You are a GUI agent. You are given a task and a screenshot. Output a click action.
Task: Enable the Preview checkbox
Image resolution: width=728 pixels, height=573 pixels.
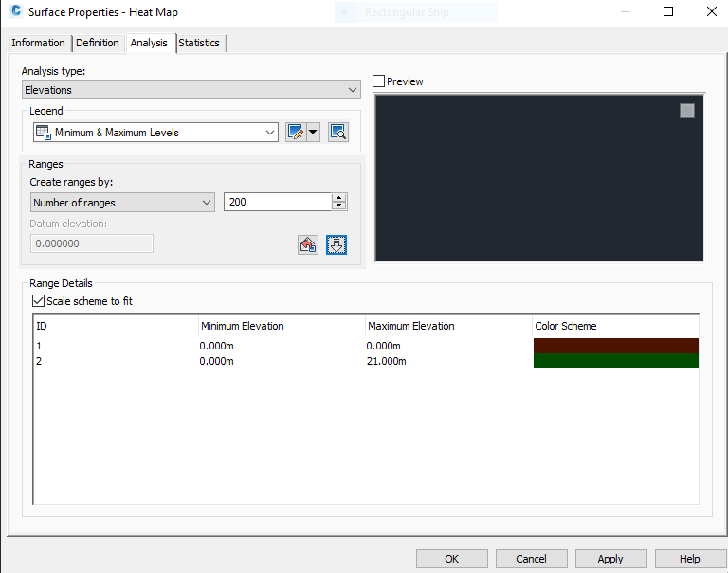click(x=379, y=81)
